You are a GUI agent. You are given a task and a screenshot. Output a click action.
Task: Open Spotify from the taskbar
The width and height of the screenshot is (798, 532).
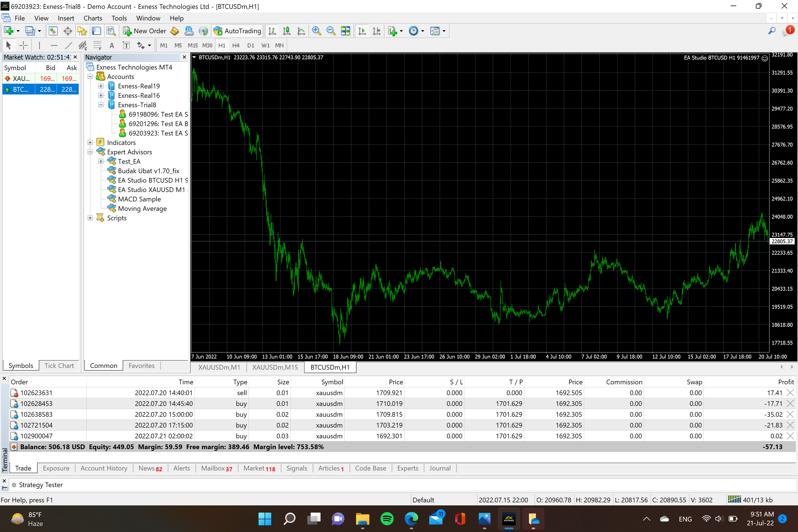387,519
